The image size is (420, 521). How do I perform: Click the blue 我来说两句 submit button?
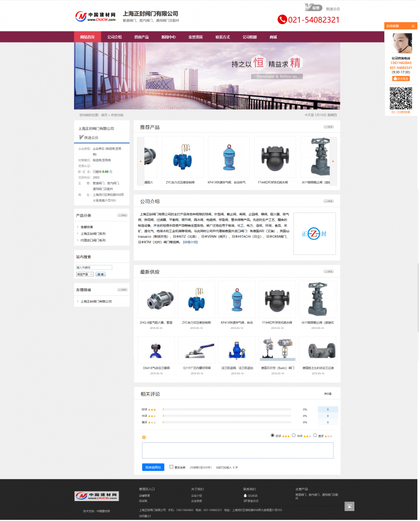coord(153,467)
